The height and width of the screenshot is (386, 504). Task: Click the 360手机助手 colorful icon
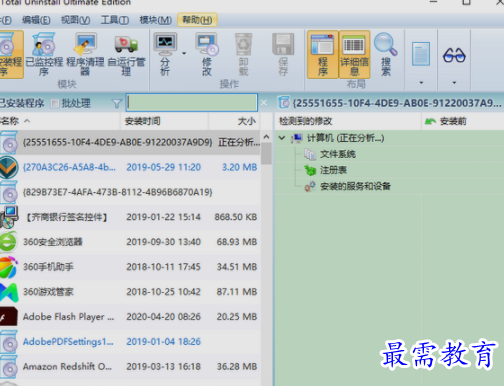click(x=8, y=267)
